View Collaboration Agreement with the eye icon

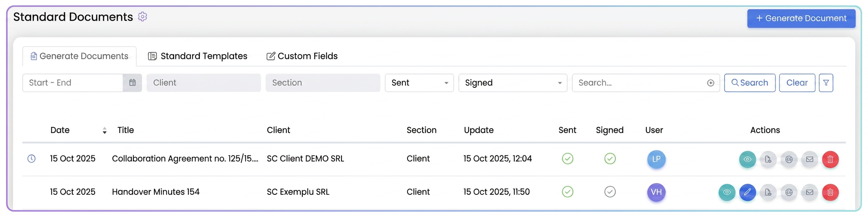[x=747, y=159]
